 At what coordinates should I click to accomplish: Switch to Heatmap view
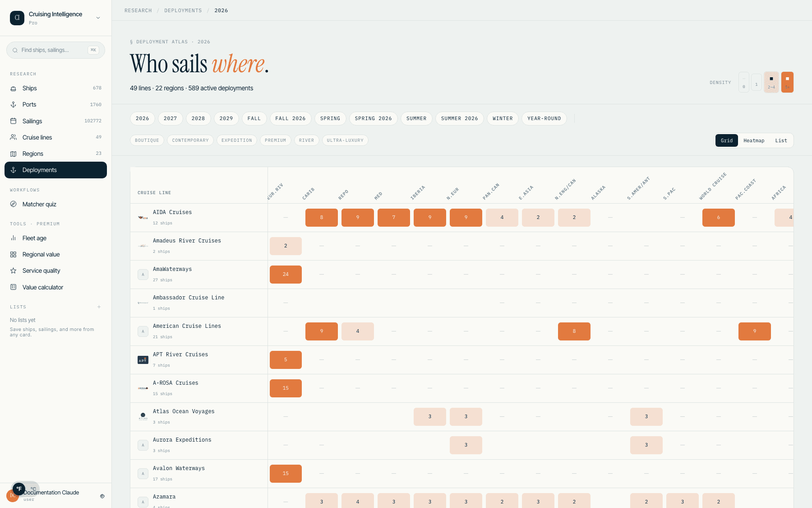click(x=754, y=141)
